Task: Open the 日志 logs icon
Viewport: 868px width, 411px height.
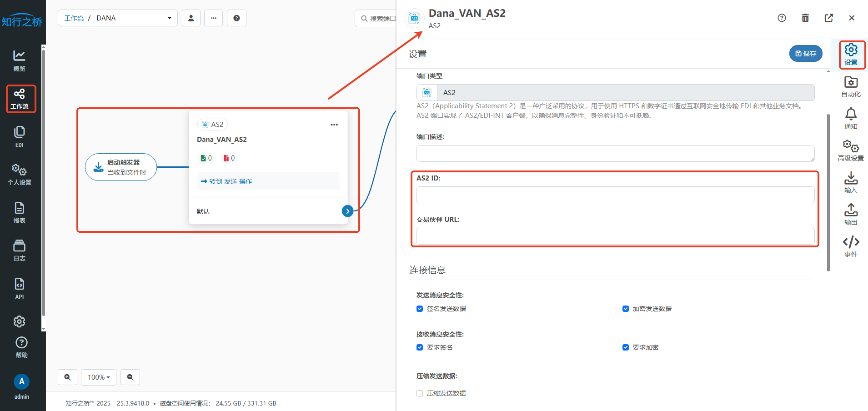Action: (19, 250)
